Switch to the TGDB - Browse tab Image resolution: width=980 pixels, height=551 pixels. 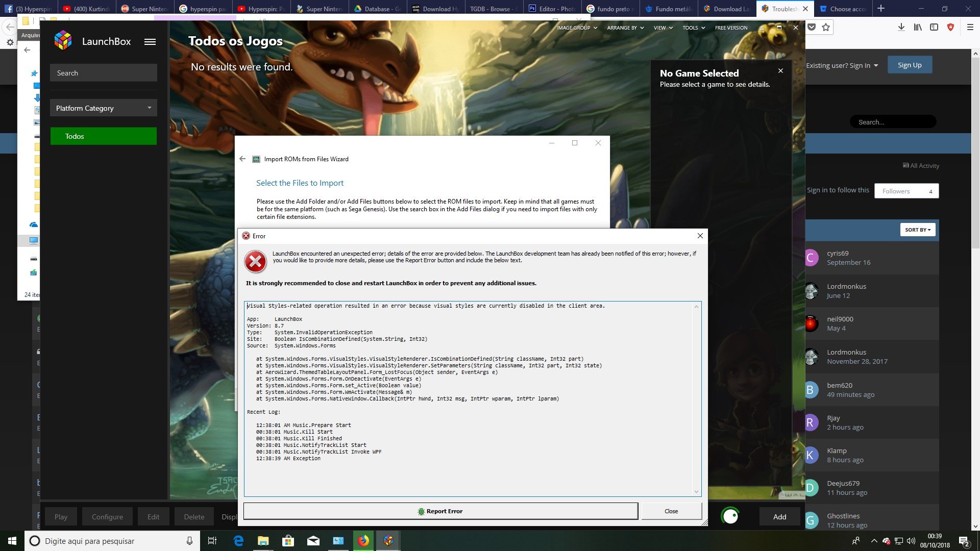[494, 9]
